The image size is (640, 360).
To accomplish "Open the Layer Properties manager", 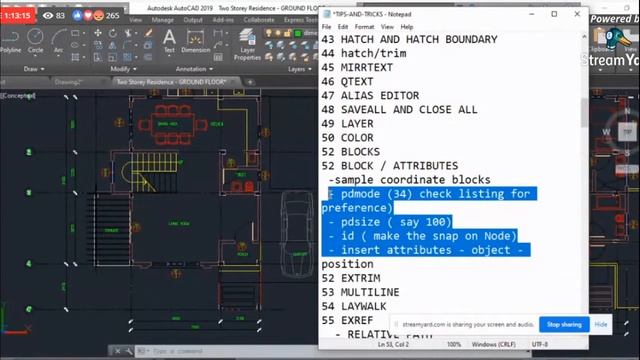I will point(247,44).
